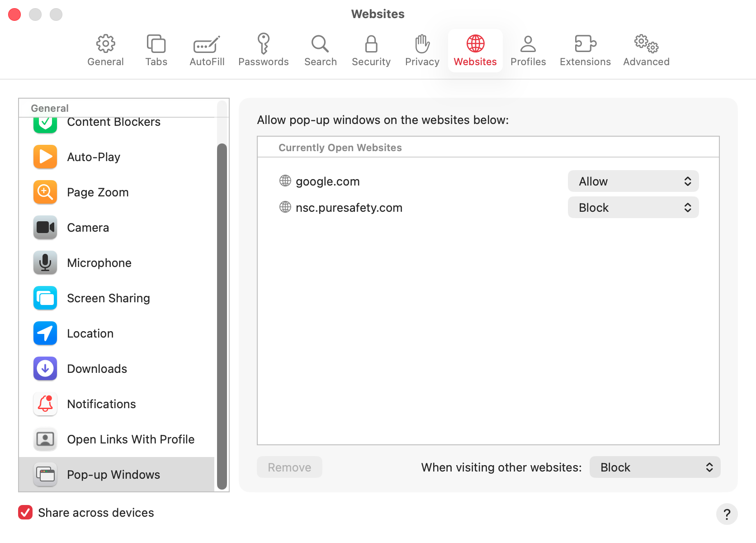This screenshot has height=543, width=756.
Task: Select the Downloads icon
Action: 45,368
